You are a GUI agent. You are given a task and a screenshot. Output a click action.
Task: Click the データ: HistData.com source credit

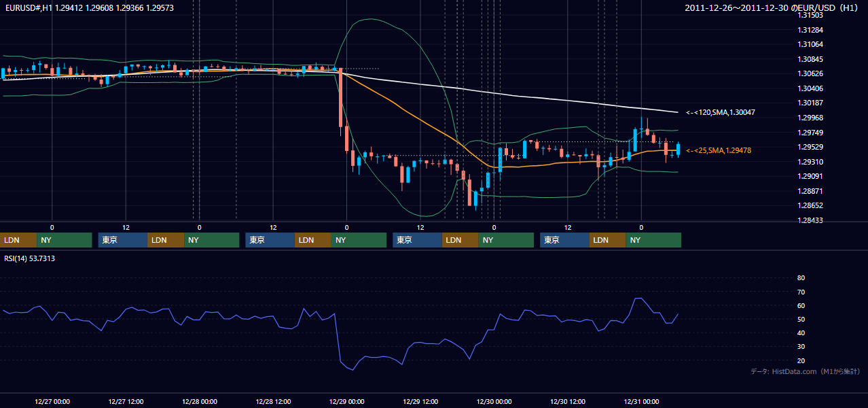tap(806, 371)
